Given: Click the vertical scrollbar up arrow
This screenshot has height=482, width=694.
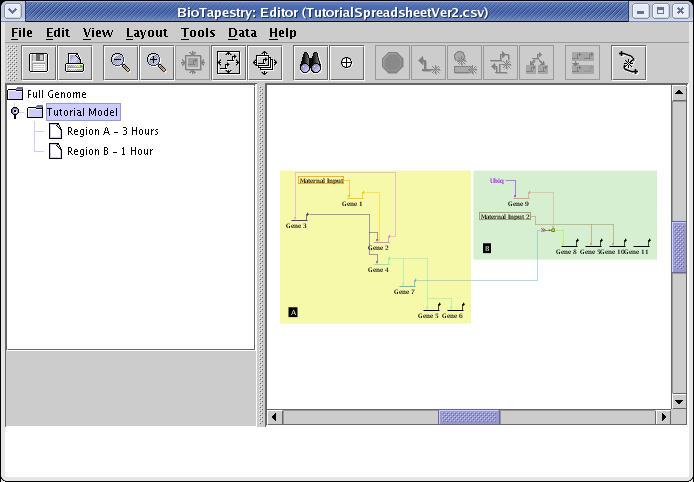Looking at the screenshot, I should point(679,93).
